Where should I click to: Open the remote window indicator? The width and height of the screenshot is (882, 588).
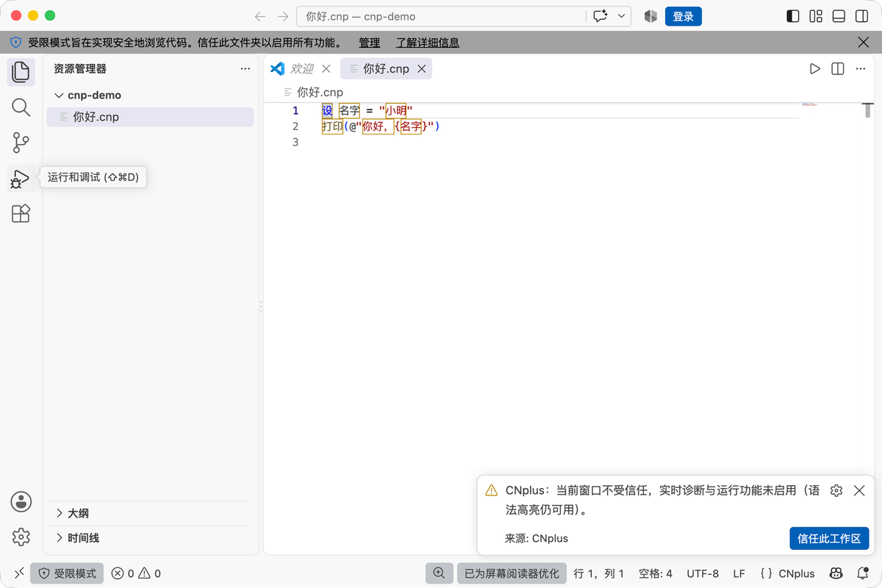(19, 573)
